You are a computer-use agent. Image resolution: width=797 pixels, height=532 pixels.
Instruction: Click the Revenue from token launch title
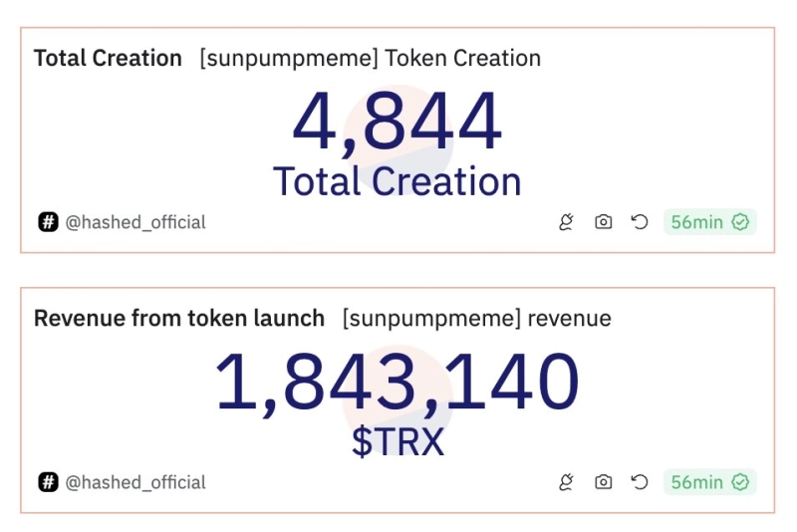click(x=179, y=319)
